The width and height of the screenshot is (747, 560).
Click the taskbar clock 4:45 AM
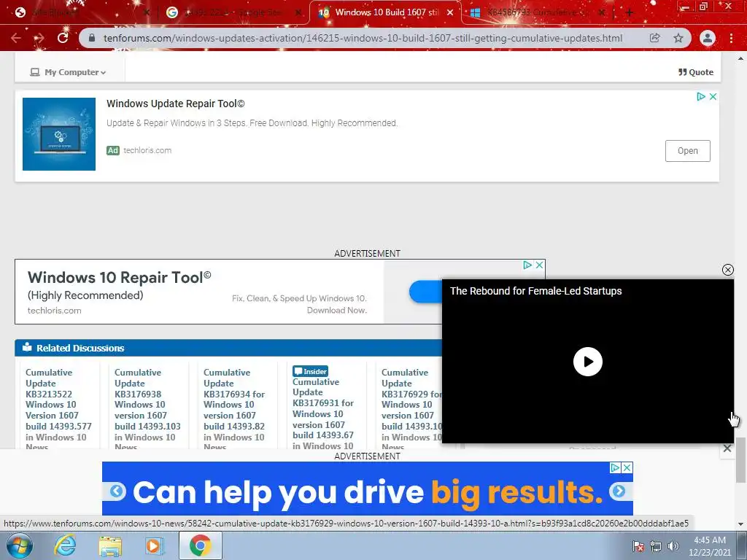709,546
